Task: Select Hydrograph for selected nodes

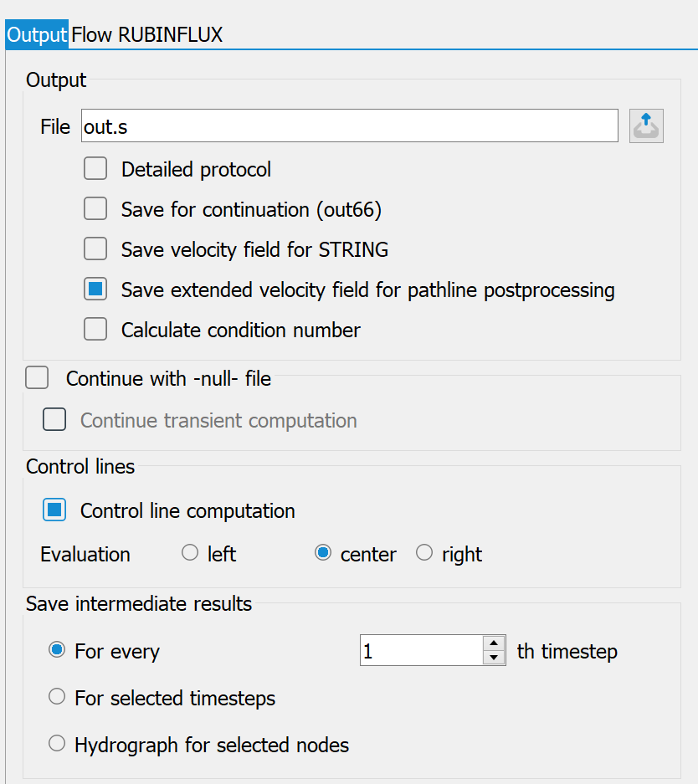Action: (x=57, y=743)
